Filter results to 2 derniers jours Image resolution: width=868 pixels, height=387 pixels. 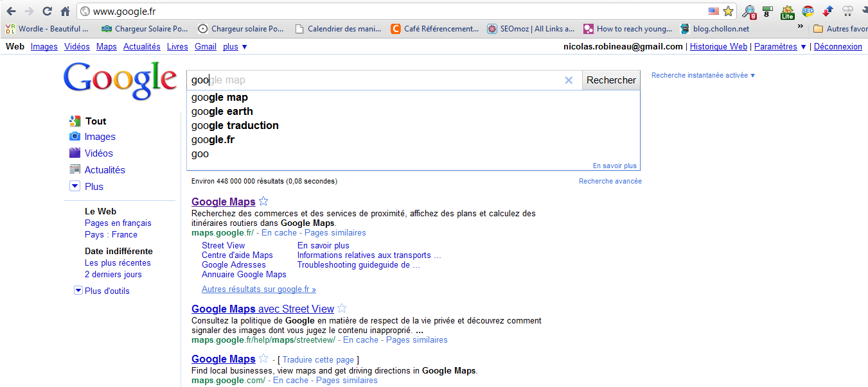[x=113, y=275]
